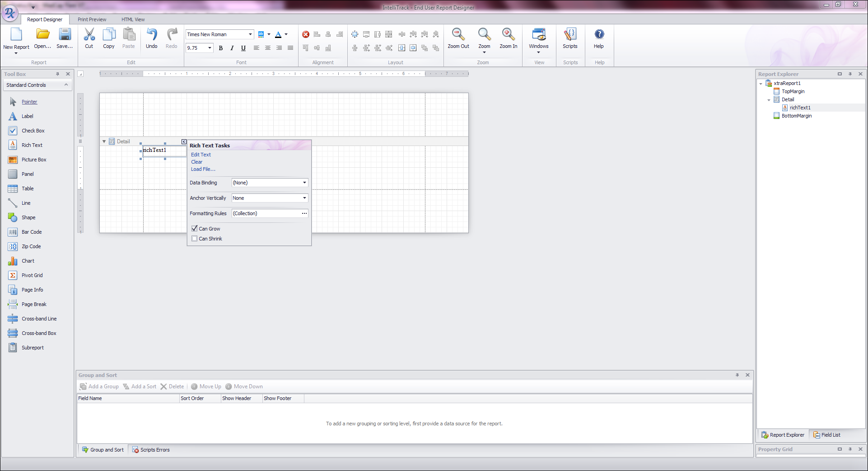Click Edit Text link
The width and height of the screenshot is (868, 471).
201,155
